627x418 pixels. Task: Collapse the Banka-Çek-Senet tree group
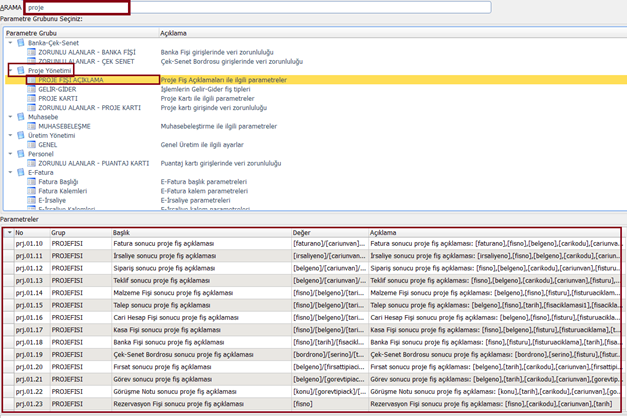(10, 43)
